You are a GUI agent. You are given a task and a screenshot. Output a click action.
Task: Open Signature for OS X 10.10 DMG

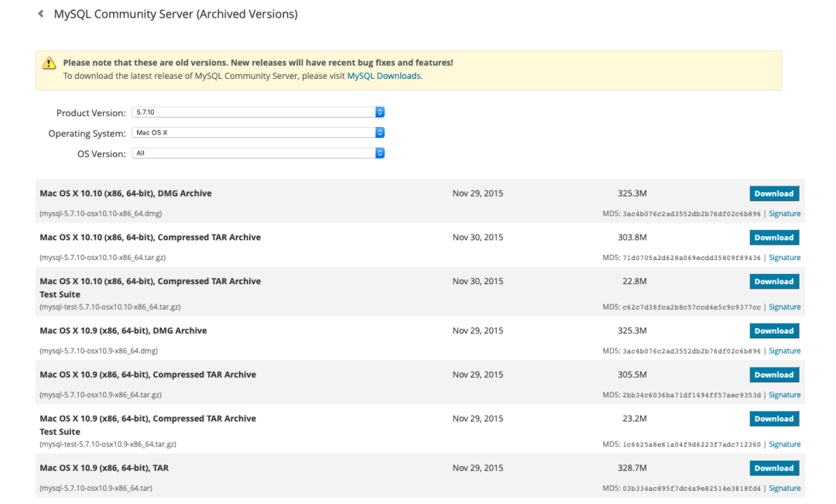pos(784,214)
